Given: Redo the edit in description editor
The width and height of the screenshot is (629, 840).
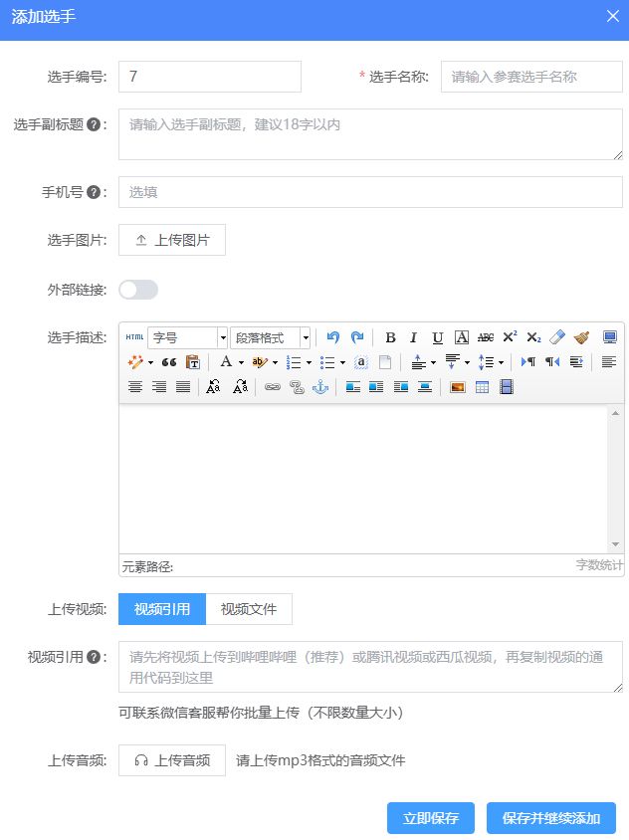Looking at the screenshot, I should 357,337.
